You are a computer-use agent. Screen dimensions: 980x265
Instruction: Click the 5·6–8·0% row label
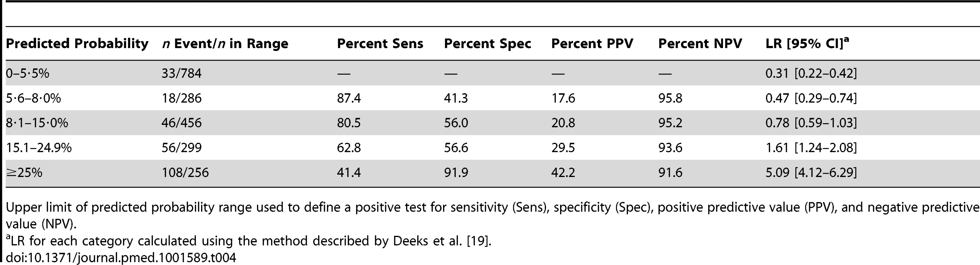pyautogui.click(x=33, y=98)
